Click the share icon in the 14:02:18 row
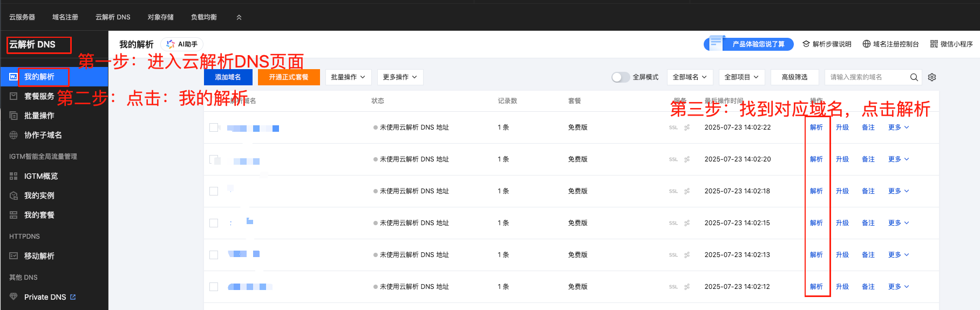980x310 pixels. coord(687,192)
